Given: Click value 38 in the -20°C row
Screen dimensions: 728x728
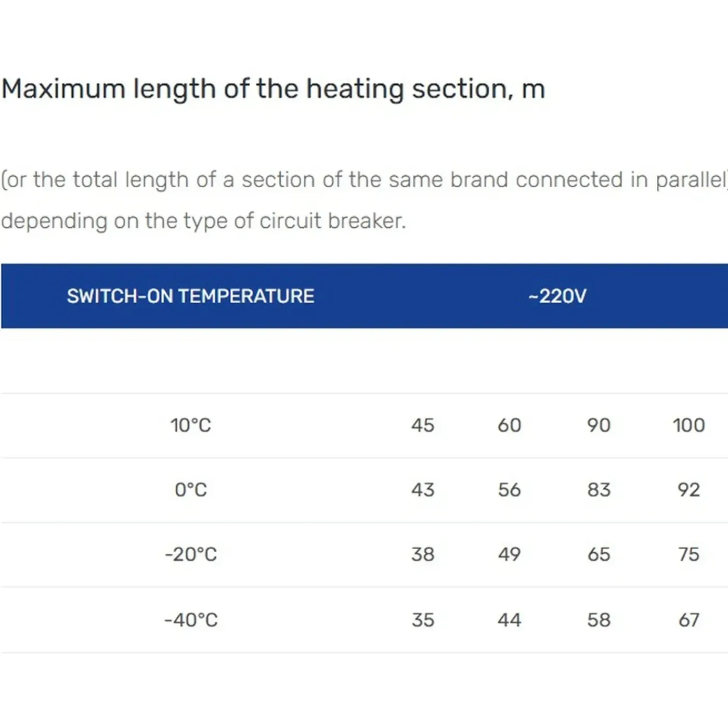Looking at the screenshot, I should coord(422,554).
